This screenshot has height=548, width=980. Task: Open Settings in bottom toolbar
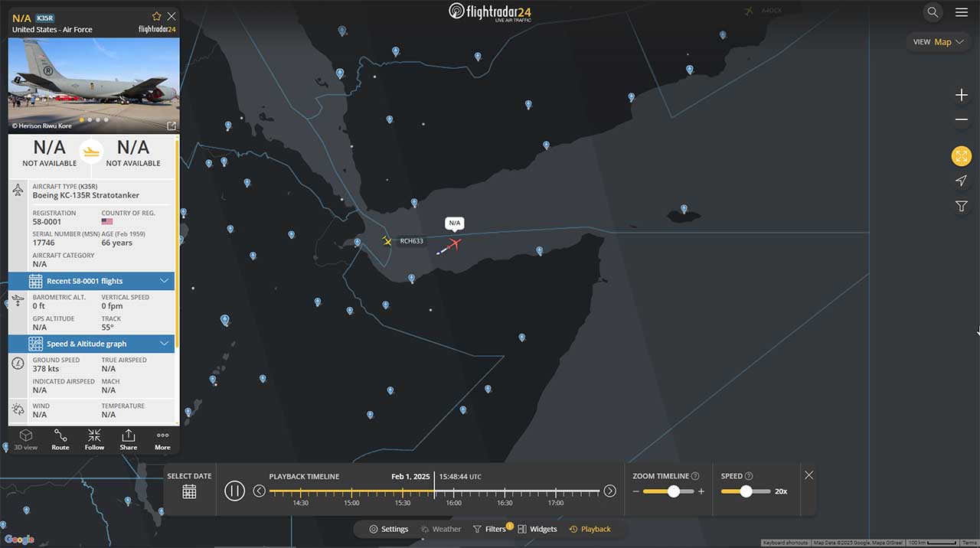coord(388,529)
